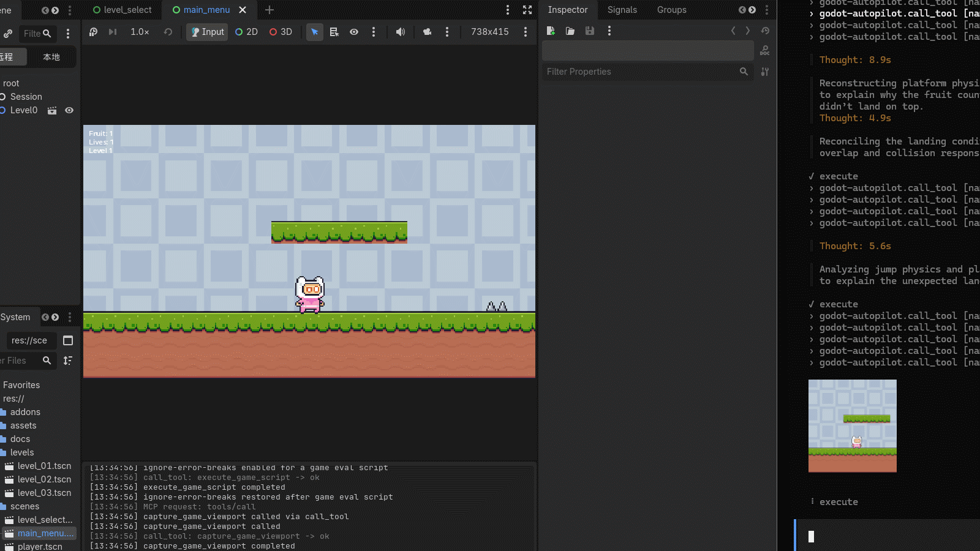980x551 pixels.
Task: Click the Filter Properties search field
Action: coord(648,72)
